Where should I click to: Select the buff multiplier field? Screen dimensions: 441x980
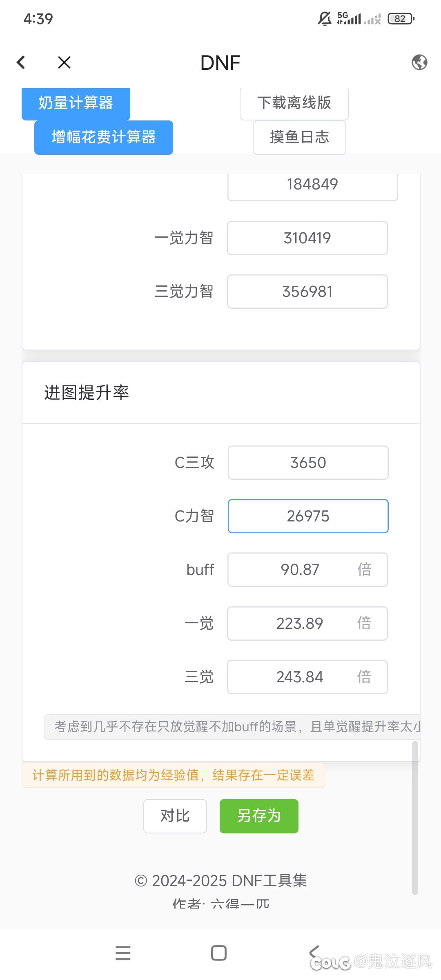300,570
